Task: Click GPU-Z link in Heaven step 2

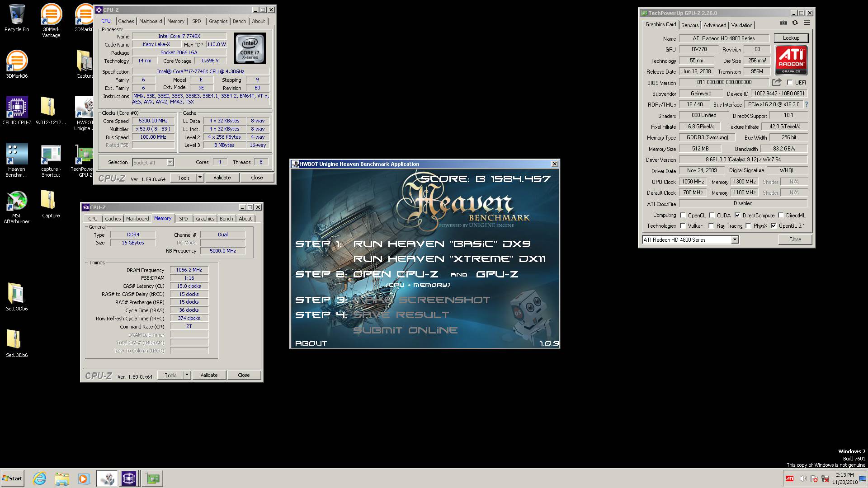Action: coord(497,274)
